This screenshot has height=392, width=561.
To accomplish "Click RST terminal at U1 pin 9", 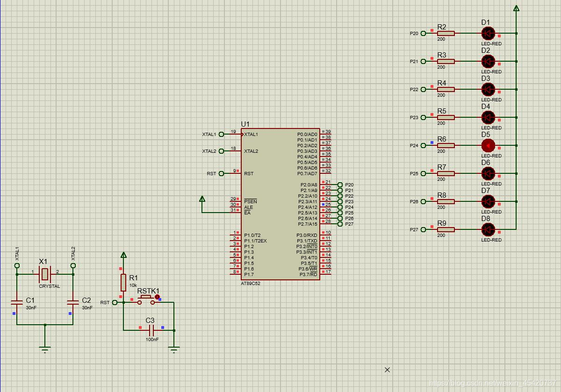I will click(x=221, y=173).
